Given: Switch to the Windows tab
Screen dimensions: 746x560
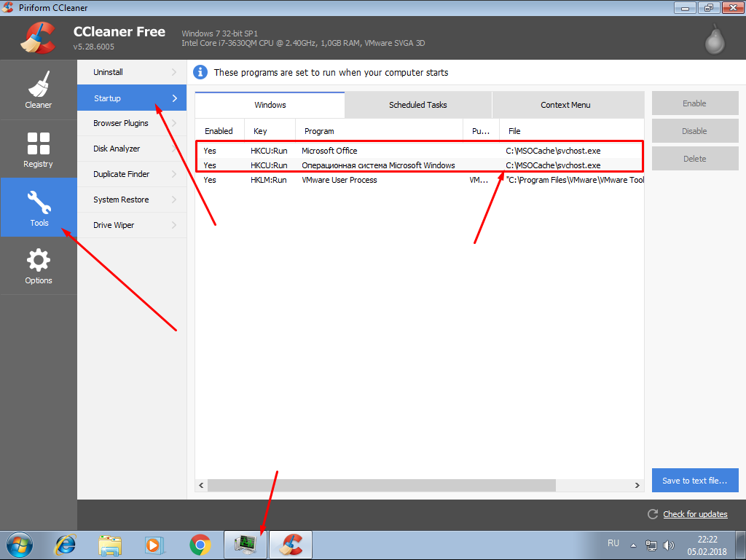Looking at the screenshot, I should point(270,105).
